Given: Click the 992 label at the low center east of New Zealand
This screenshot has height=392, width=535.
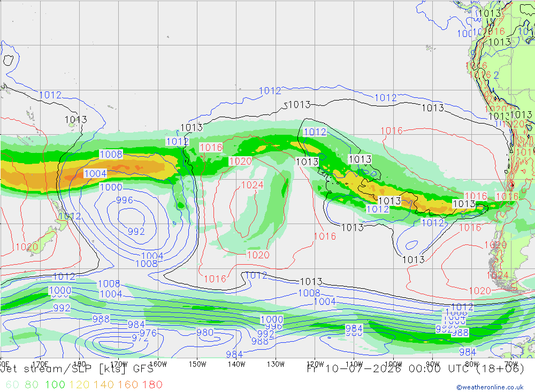Looking at the screenshot, I should tap(136, 232).
